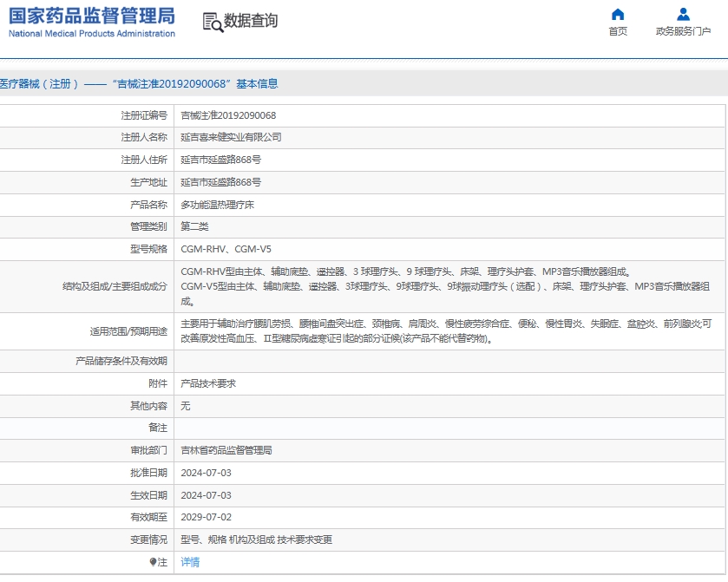The height and width of the screenshot is (582, 728).
Task: Open 政务服务门户 portal link
Action: tap(683, 31)
